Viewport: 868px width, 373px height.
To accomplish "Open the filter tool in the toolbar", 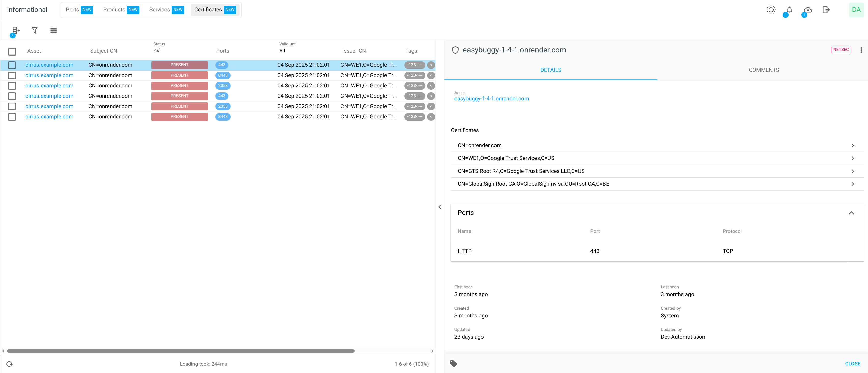I will [x=35, y=30].
